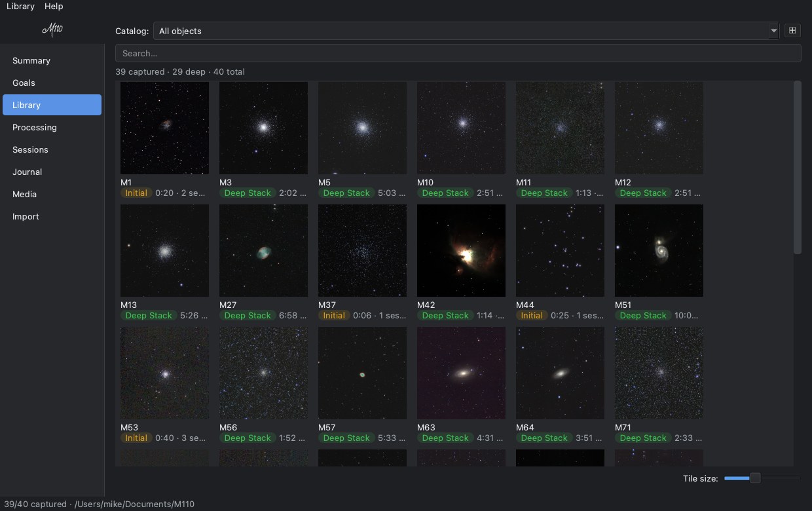
Task: Click the Deep Stack badge under M71
Action: coord(643,438)
